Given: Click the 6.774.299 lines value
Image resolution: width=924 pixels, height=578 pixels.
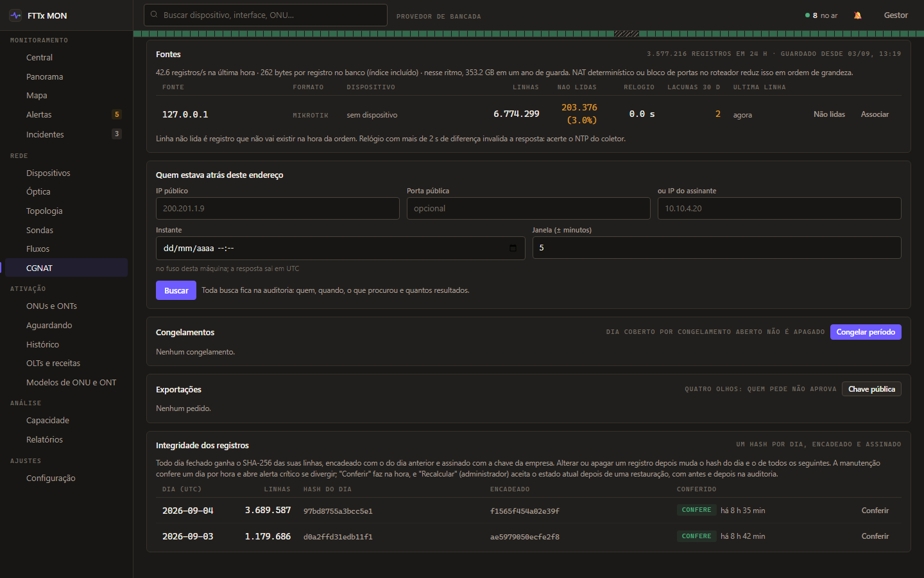Looking at the screenshot, I should pyautogui.click(x=517, y=114).
